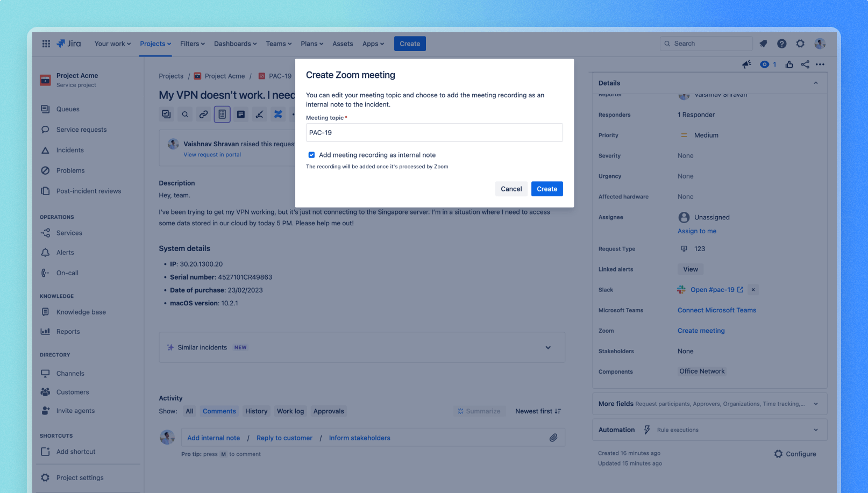Viewport: 868px width, 493px height.
Task: Cancel the Create Zoom meeting dialog
Action: (x=511, y=189)
